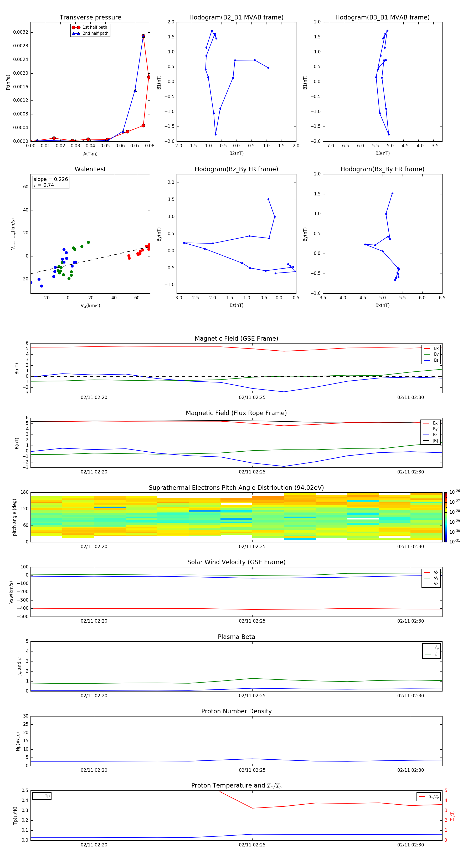Select Bz' legend entry in Flux Rope panel
The height and width of the screenshot is (868, 473).
coord(431,435)
